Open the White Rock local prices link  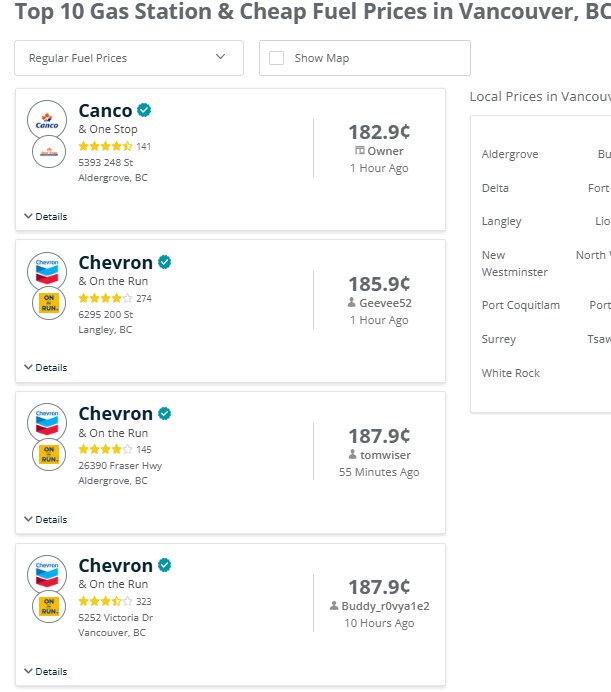point(510,373)
